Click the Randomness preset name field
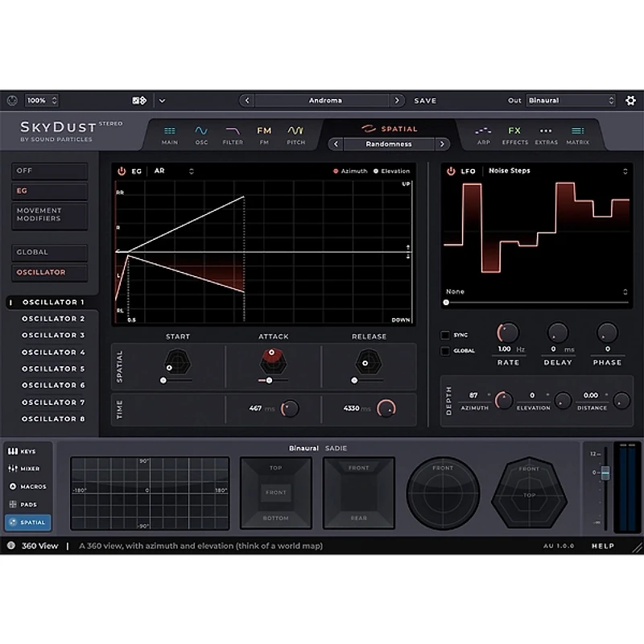The width and height of the screenshot is (644, 644). pos(389,144)
